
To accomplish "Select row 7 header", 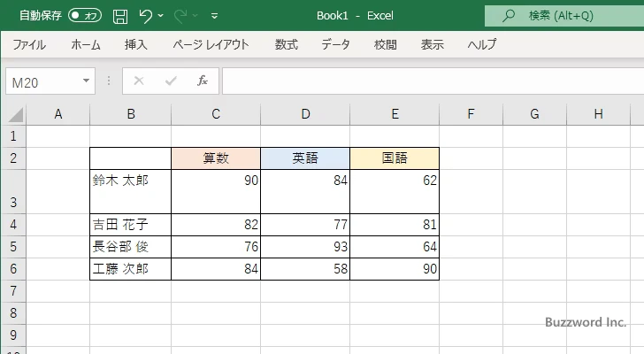I will click(x=13, y=291).
